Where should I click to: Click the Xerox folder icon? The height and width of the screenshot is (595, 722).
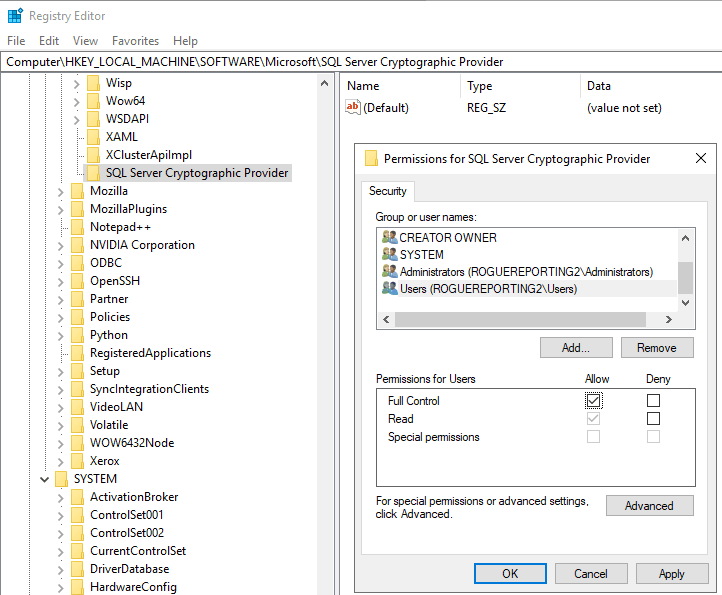77,461
